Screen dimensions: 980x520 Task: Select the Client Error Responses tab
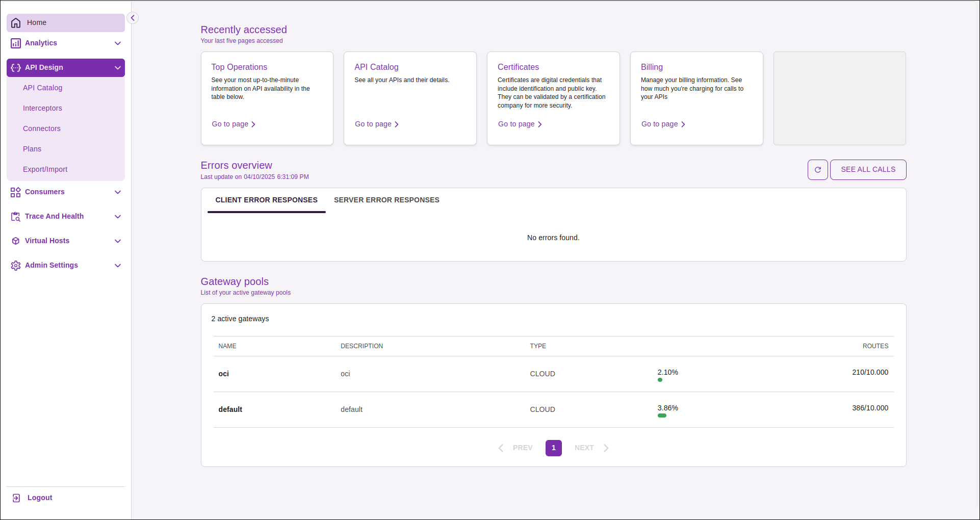pyautogui.click(x=266, y=200)
